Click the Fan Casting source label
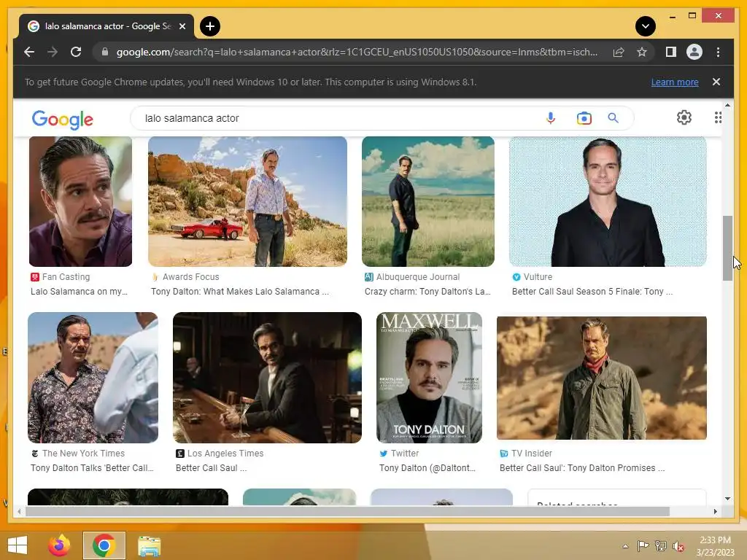Image resolution: width=747 pixels, height=560 pixels. 66,276
